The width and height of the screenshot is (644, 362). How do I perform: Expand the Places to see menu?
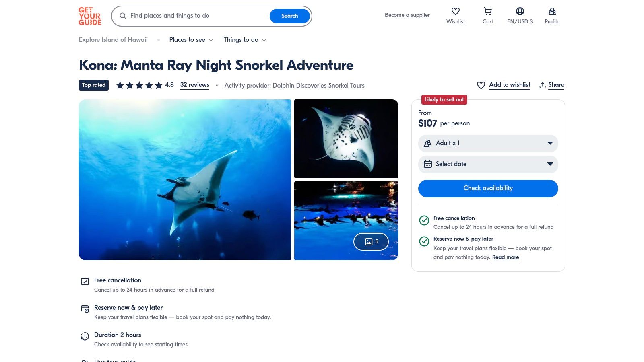[191, 40]
